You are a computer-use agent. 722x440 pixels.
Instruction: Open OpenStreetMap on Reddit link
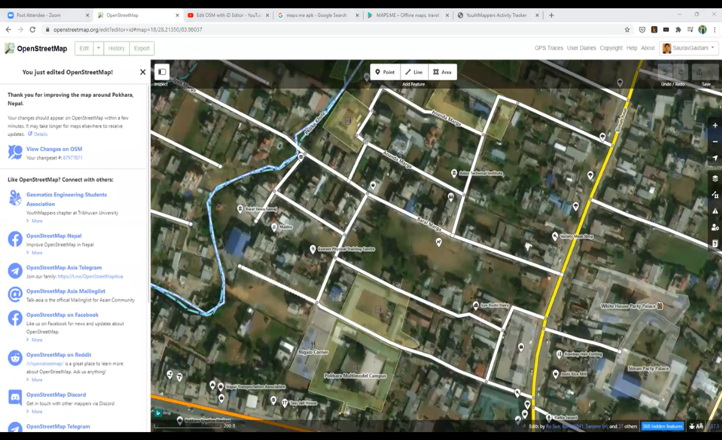[58, 355]
